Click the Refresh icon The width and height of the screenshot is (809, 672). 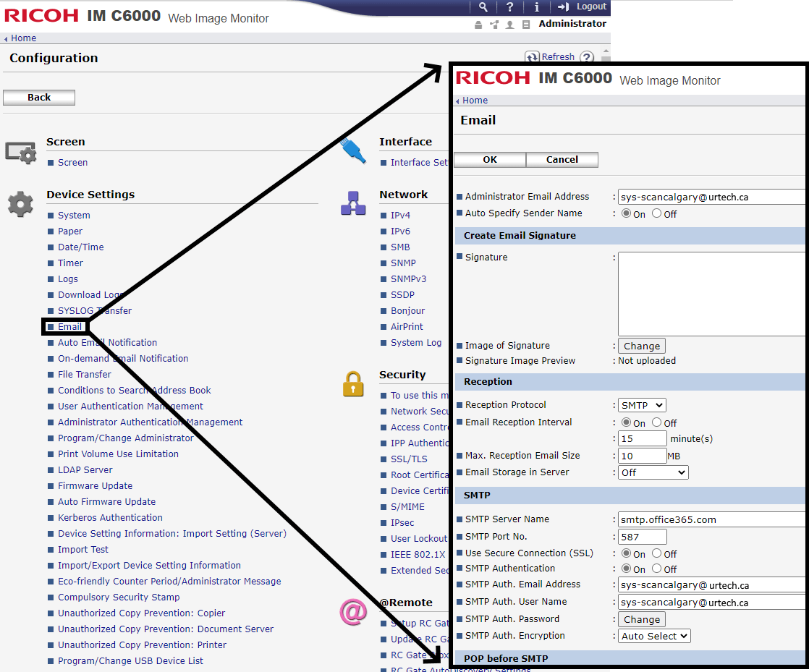click(x=533, y=57)
